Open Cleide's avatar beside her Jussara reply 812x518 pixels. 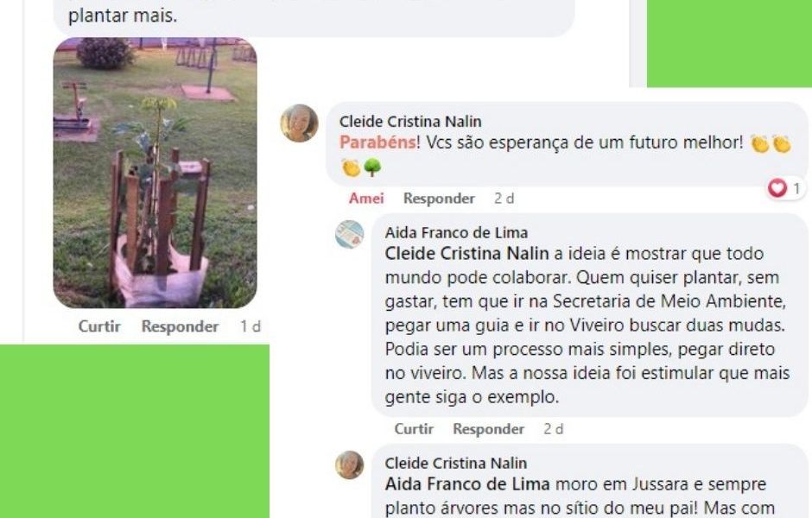[350, 464]
